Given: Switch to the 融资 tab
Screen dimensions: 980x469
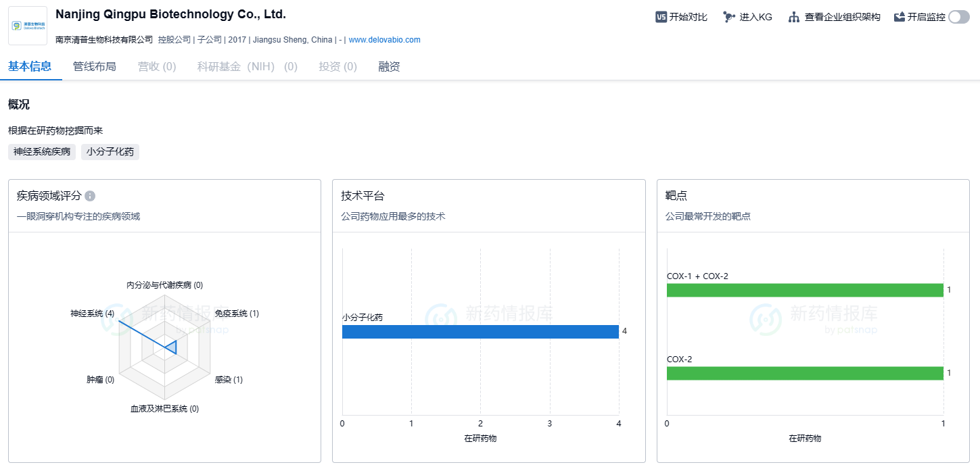Looking at the screenshot, I should [389, 66].
